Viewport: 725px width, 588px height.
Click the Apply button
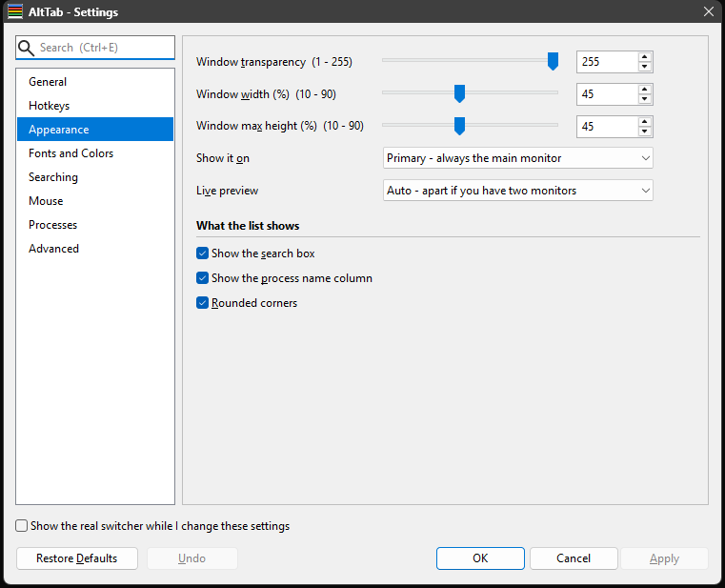coord(664,558)
